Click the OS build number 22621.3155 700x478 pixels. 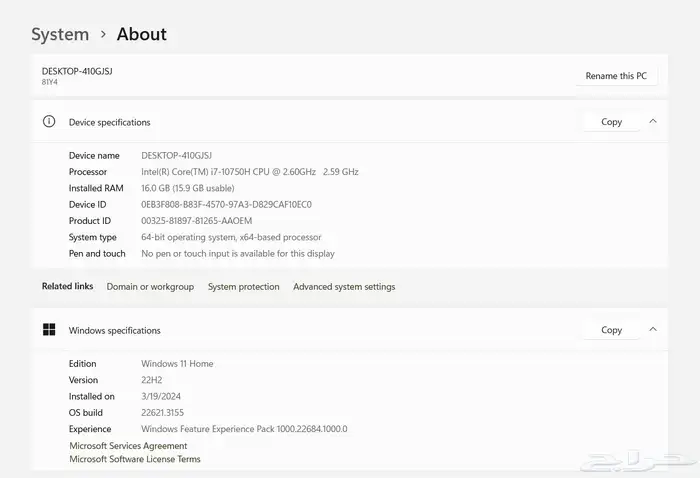click(x=162, y=413)
